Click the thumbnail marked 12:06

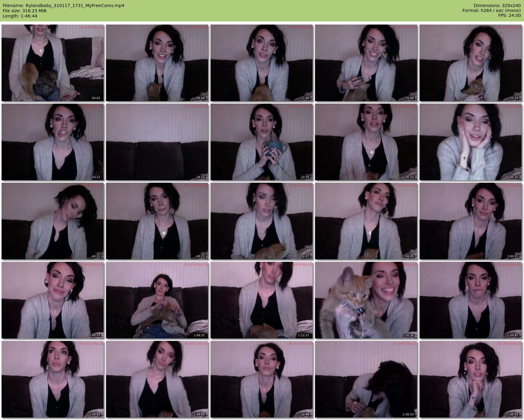coord(262,63)
